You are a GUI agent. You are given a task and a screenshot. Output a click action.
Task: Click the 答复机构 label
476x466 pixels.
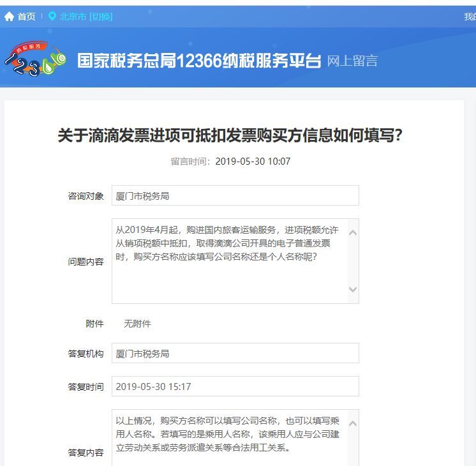tap(86, 354)
